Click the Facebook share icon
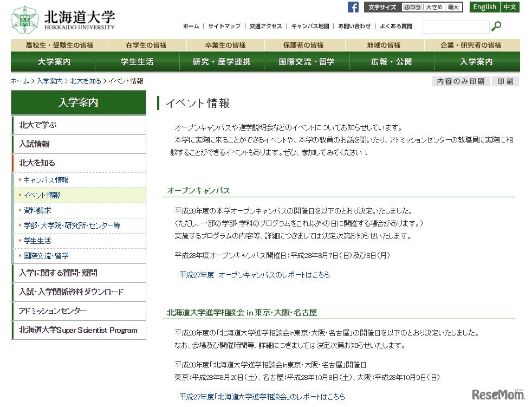Viewport: 532px width, 407px height. (353, 7)
